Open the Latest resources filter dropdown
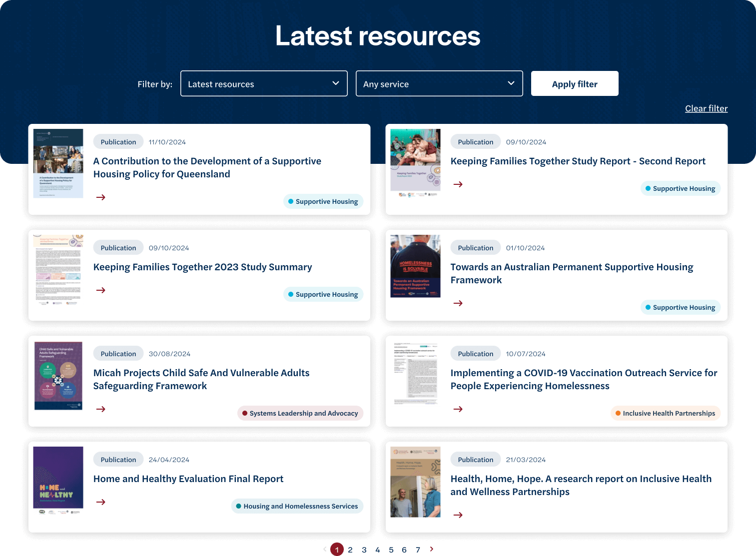 tap(264, 83)
